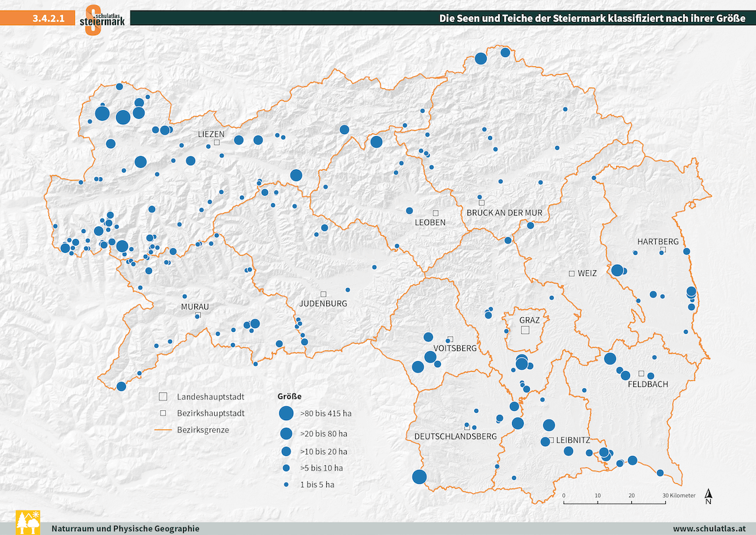
Task: Click the Judenburg town square marker
Action: [324, 293]
